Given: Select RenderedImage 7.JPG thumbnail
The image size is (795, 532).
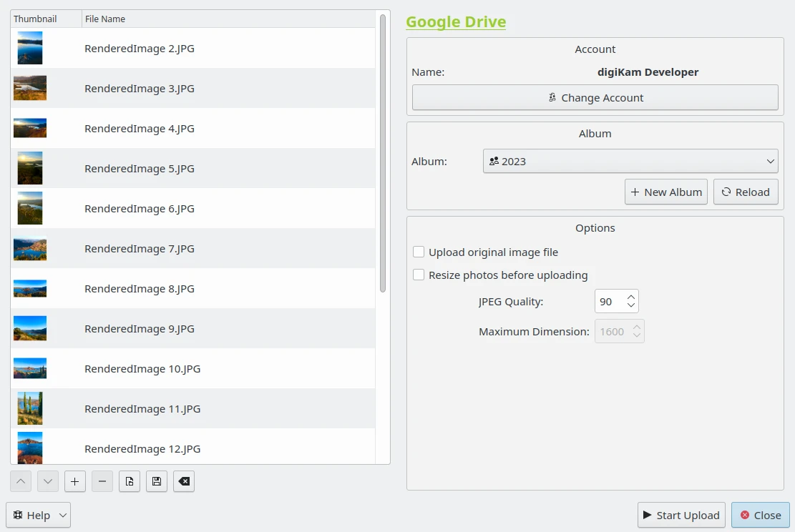Looking at the screenshot, I should [30, 249].
